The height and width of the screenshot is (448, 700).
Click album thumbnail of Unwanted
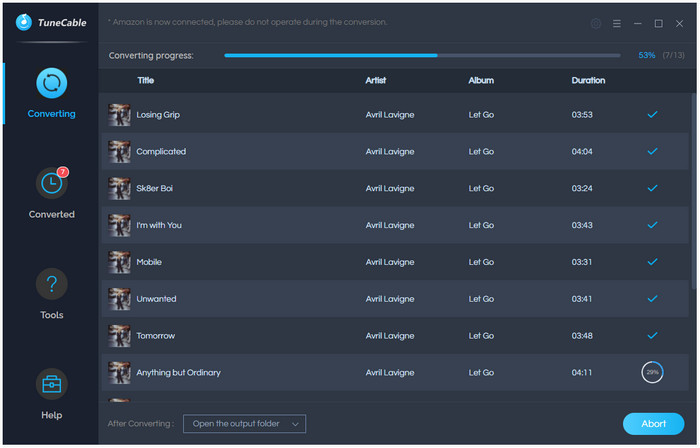coord(119,299)
